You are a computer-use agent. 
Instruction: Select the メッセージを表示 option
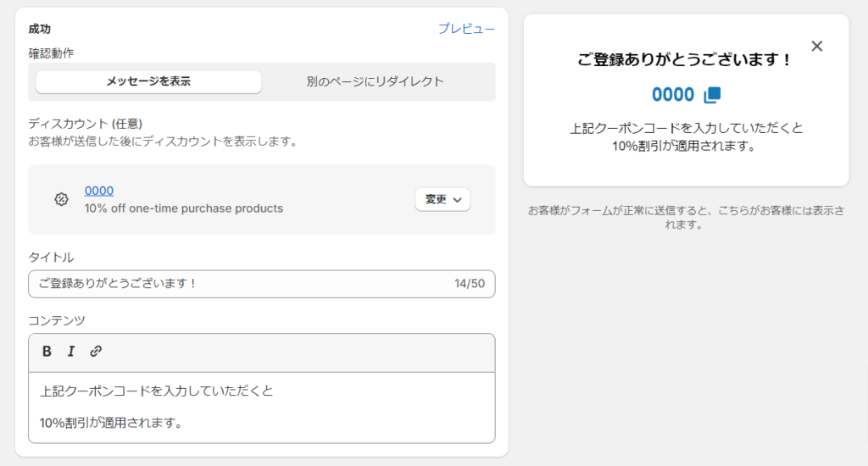point(148,81)
